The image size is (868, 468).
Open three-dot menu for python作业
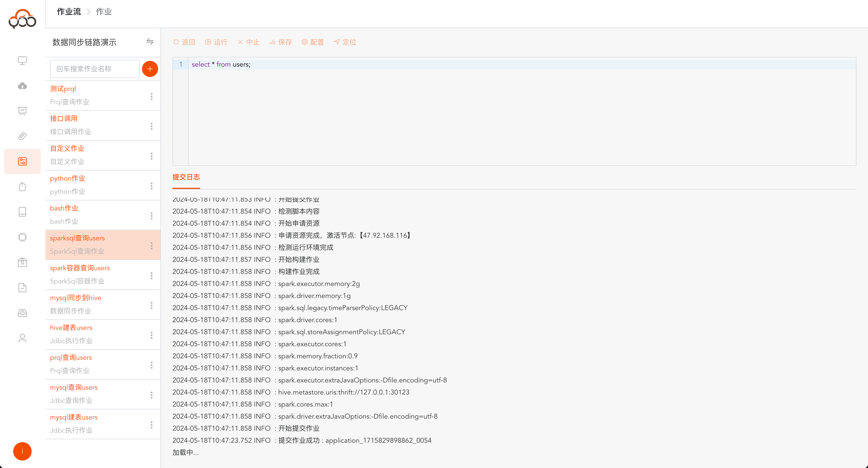(152, 186)
